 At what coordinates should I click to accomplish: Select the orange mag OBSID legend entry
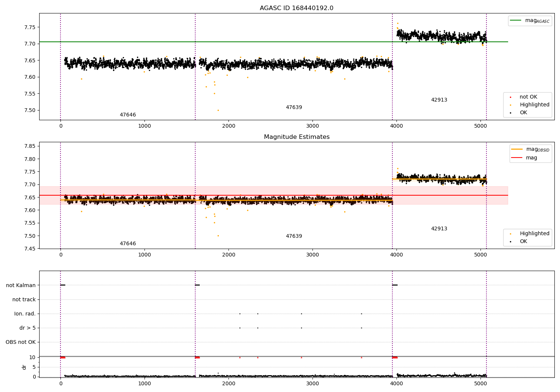point(530,149)
